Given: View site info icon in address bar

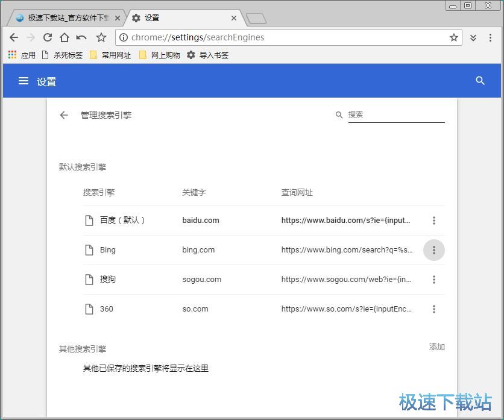Looking at the screenshot, I should 124,37.
